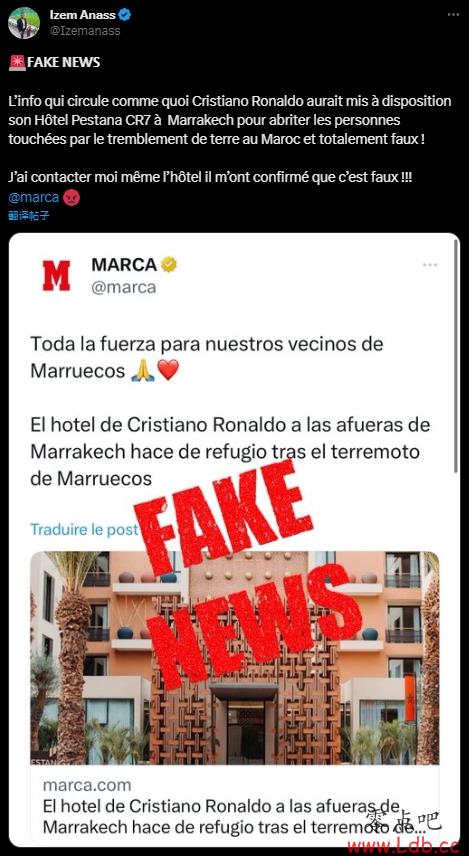Click the @Izemanass username handle
The image size is (469, 856).
point(85,31)
